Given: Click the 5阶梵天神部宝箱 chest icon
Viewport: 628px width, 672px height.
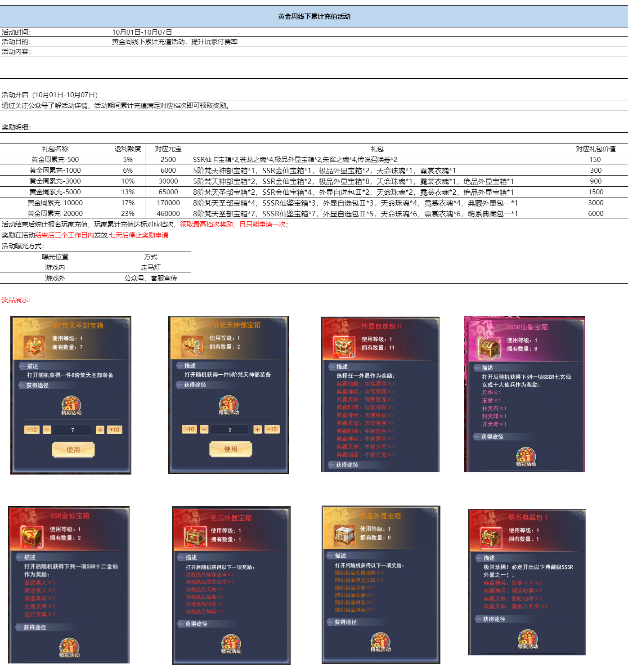Looking at the screenshot, I should click(x=192, y=346).
